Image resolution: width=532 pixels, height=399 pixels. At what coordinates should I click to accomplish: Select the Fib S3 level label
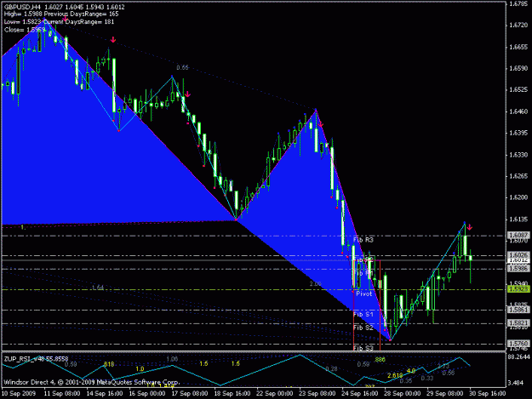[363, 348]
